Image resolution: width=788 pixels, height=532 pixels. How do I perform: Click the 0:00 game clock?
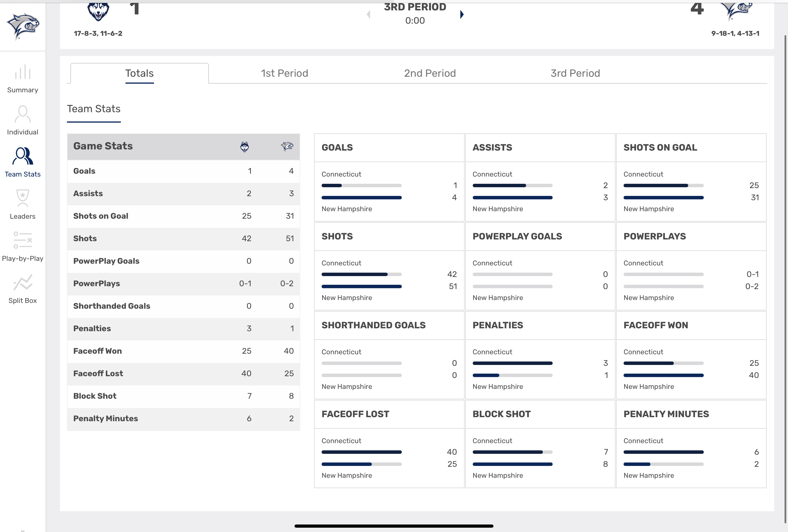[x=415, y=21]
